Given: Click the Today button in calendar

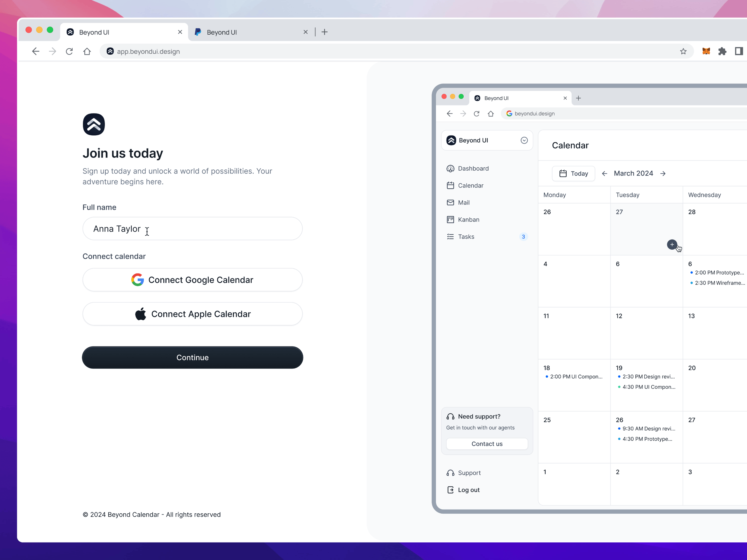Looking at the screenshot, I should tap(573, 174).
